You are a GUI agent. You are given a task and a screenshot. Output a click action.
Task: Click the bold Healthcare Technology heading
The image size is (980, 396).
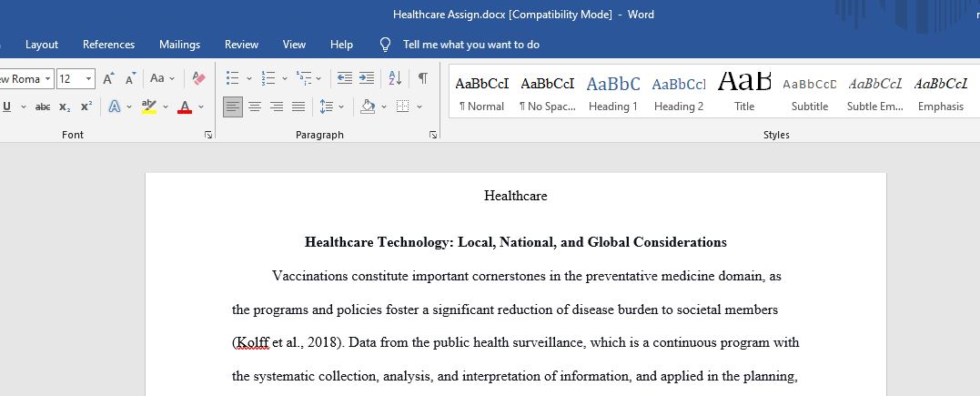point(516,242)
